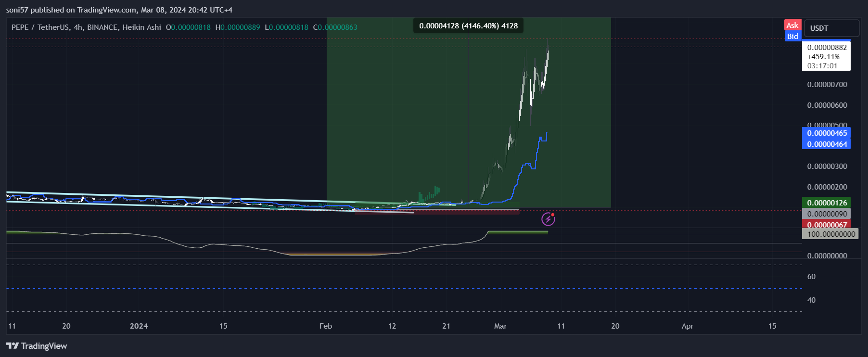Click the high value H0.00000889
Viewport: 868px width, 357px height.
[238, 27]
